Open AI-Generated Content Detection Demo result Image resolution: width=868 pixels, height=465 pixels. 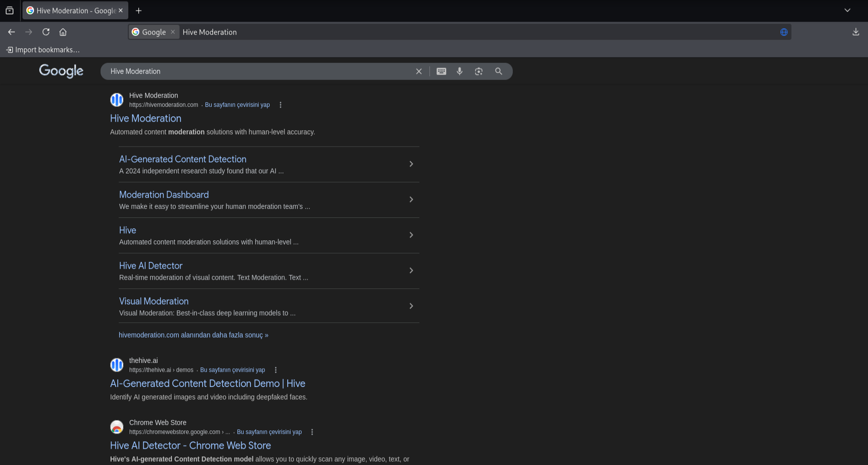coord(208,384)
